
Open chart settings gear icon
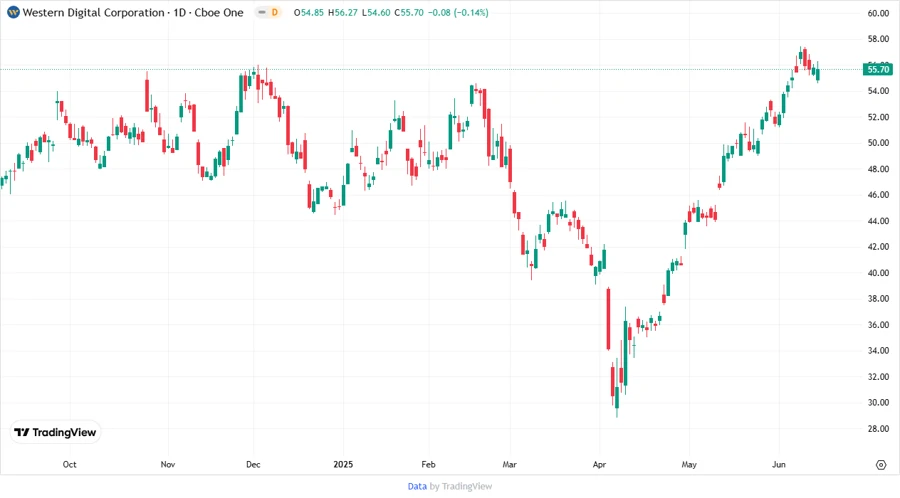point(881,465)
